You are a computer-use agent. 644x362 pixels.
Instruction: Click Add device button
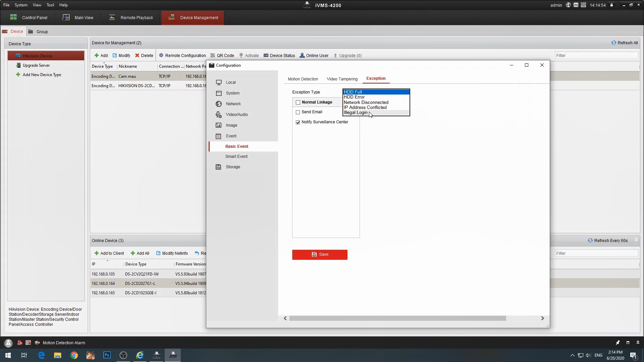click(x=101, y=56)
